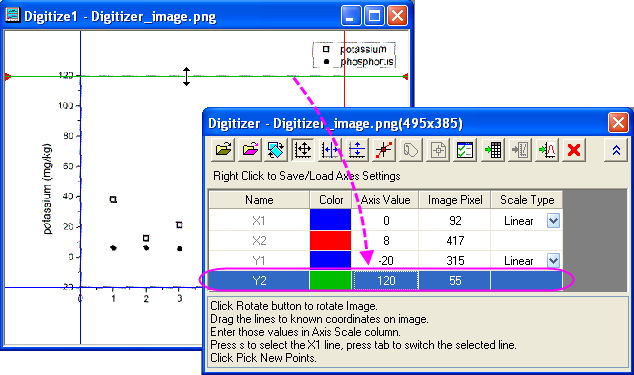
Task: Click the blue color swatch for Y1
Action: 330,260
